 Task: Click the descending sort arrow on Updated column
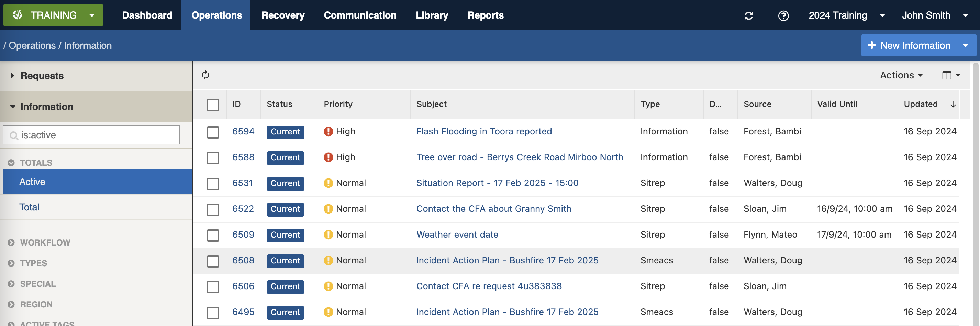[953, 104]
